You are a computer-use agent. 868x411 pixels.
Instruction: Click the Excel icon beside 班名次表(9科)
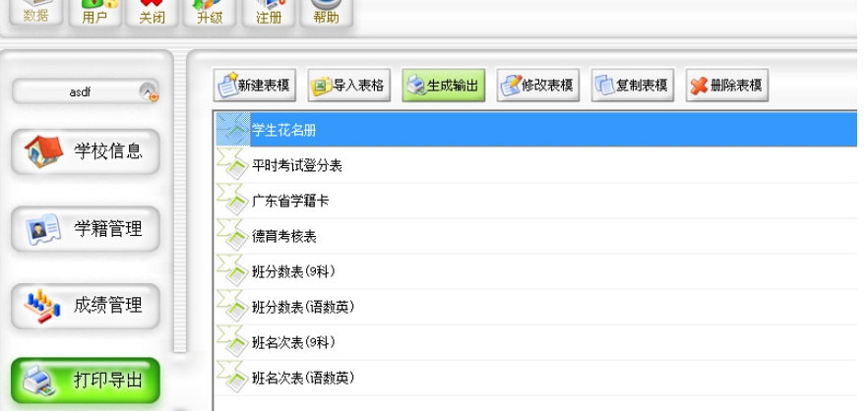pos(232,342)
